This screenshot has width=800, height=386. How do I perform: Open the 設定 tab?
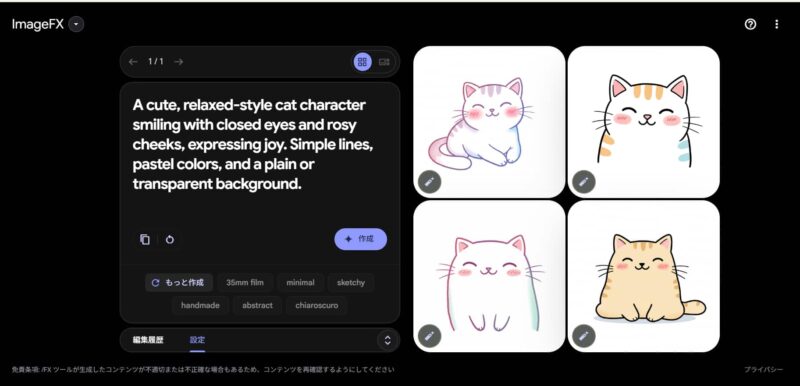tap(197, 340)
